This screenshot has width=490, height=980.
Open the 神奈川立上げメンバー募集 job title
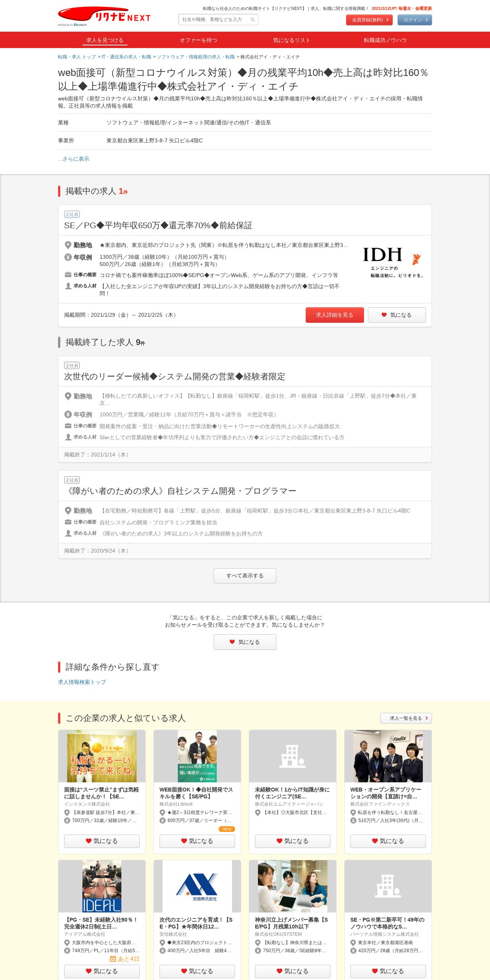(292, 923)
